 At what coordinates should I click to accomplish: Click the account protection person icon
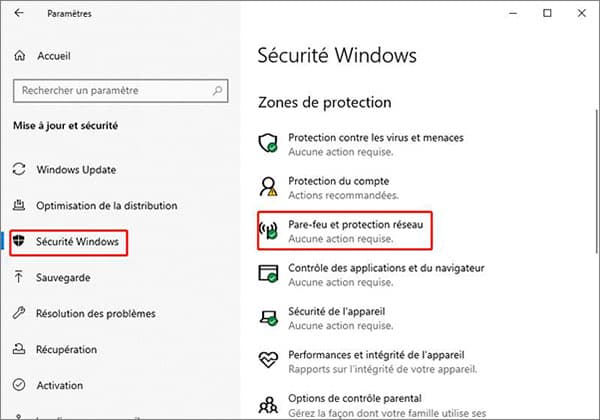[x=268, y=187]
